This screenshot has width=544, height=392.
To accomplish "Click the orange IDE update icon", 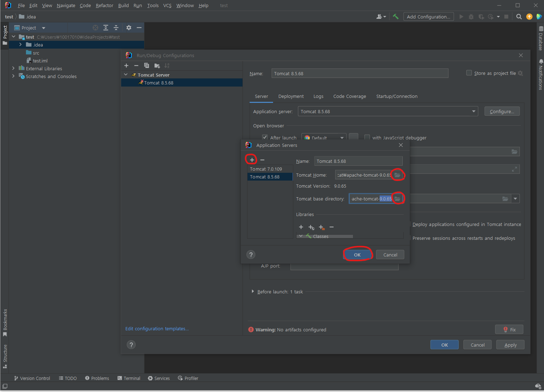I will (x=529, y=17).
